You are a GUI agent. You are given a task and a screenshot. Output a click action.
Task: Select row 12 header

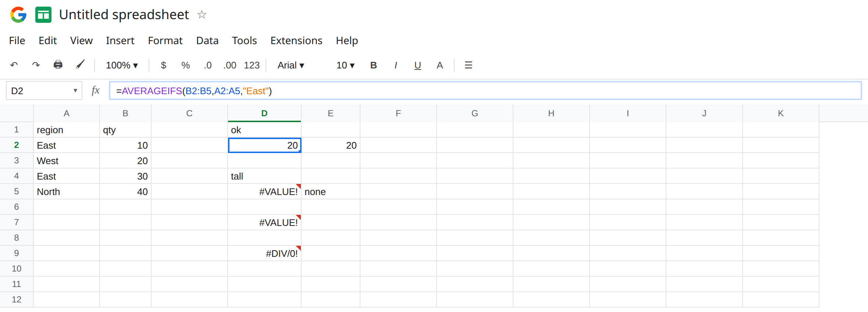17,299
